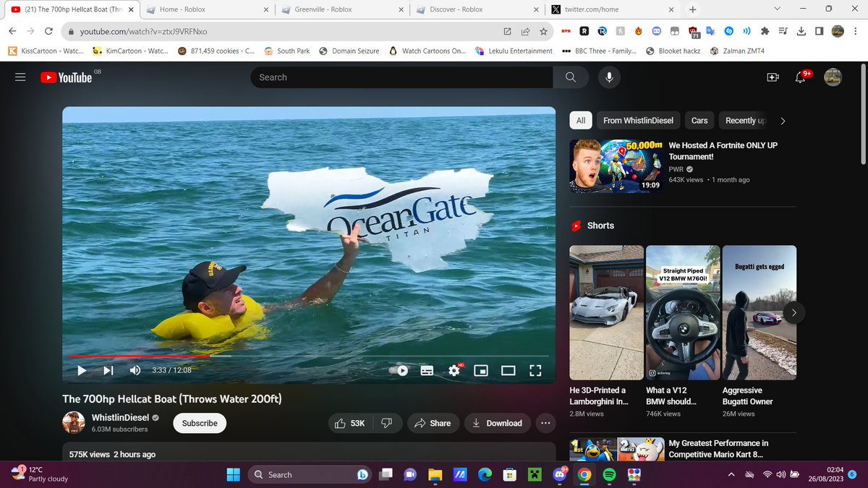This screenshot has width=868, height=488.
Task: Open the South Park bookmark
Action: (x=287, y=51)
